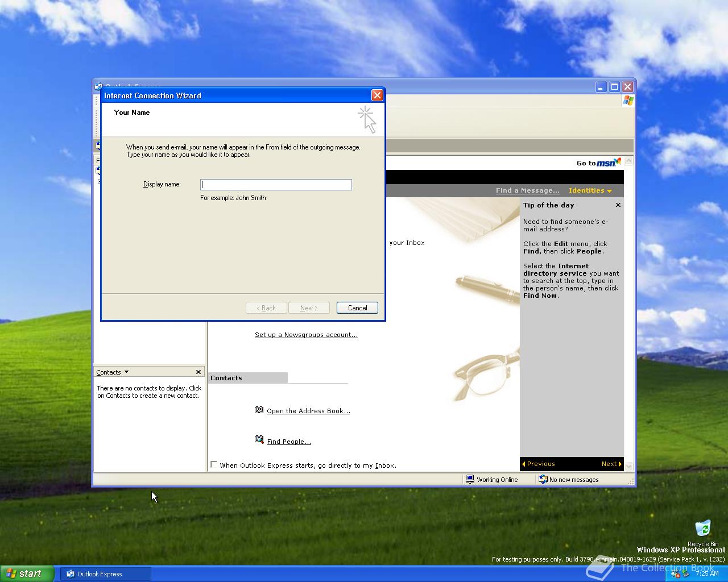Click the No new messages status icon
The height and width of the screenshot is (582, 728).
point(543,480)
